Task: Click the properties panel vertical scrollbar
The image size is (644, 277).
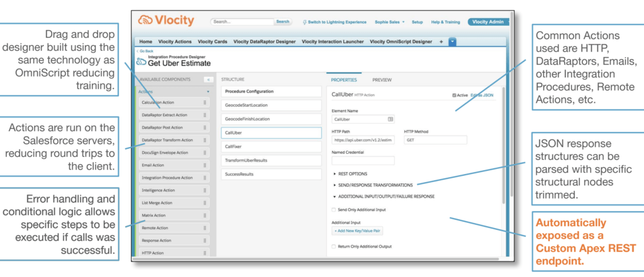Action: tap(504, 146)
